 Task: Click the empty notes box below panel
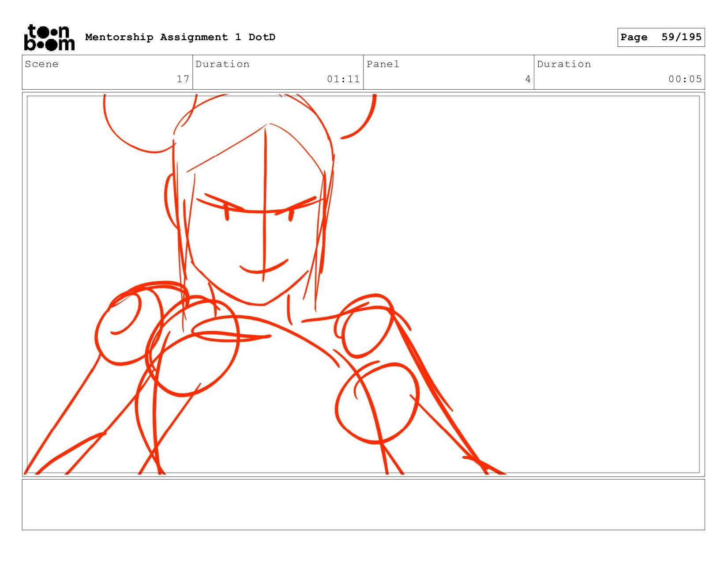[x=363, y=505]
